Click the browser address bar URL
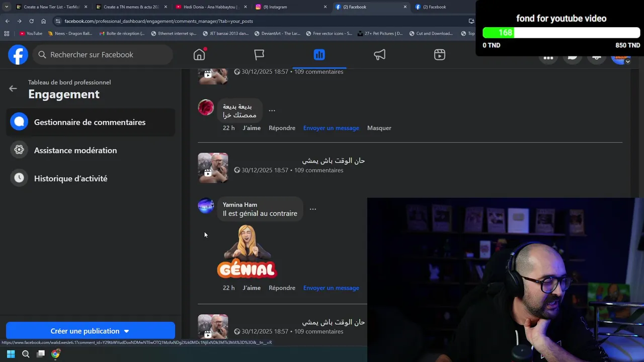644x362 pixels. tap(159, 21)
